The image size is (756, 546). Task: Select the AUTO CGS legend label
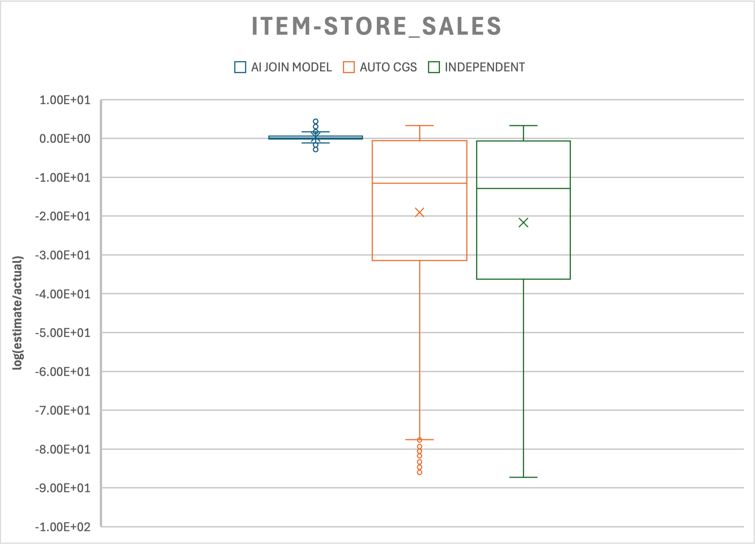click(x=388, y=67)
